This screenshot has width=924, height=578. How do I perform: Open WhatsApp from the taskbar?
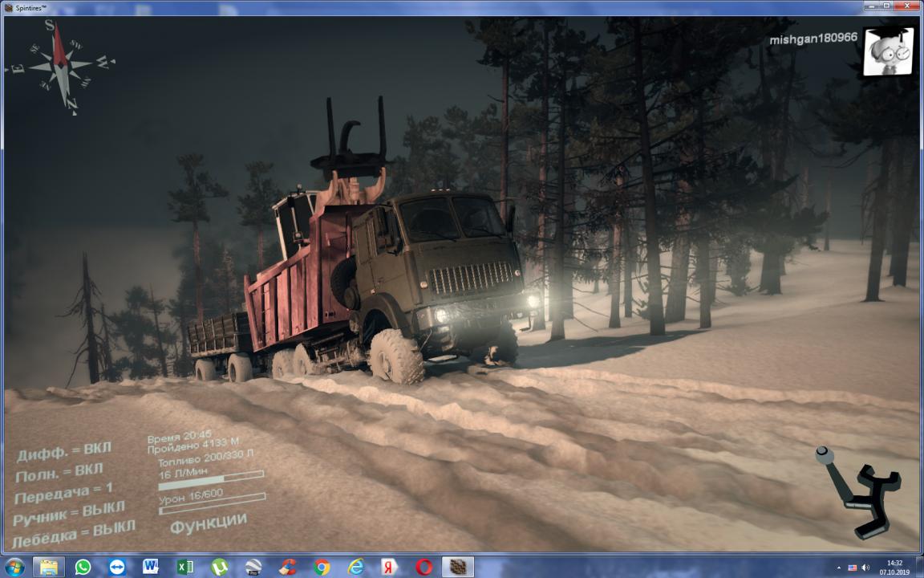pos(83,567)
